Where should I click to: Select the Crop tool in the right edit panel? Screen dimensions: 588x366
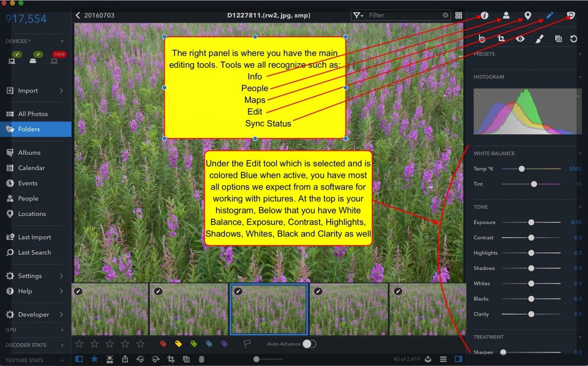(x=501, y=38)
